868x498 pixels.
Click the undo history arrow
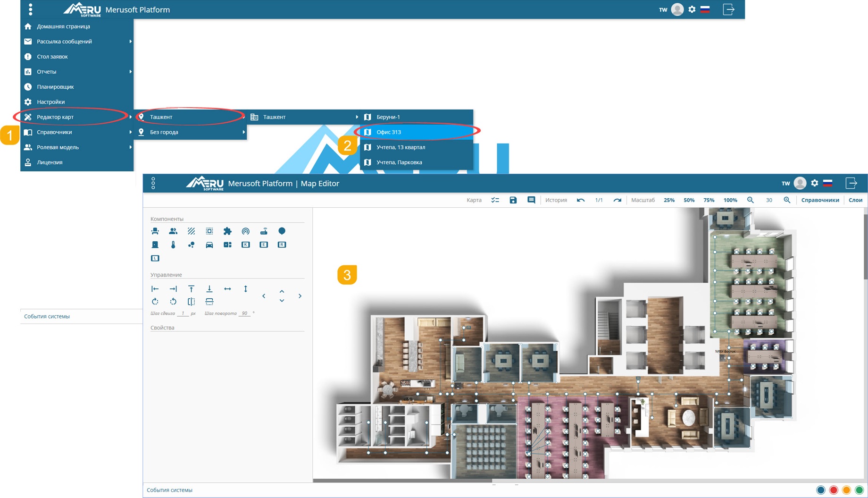(x=581, y=200)
